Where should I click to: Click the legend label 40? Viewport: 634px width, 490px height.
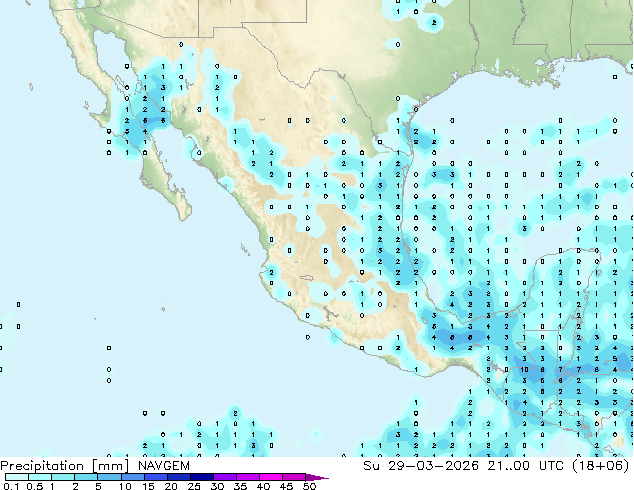tap(263, 486)
